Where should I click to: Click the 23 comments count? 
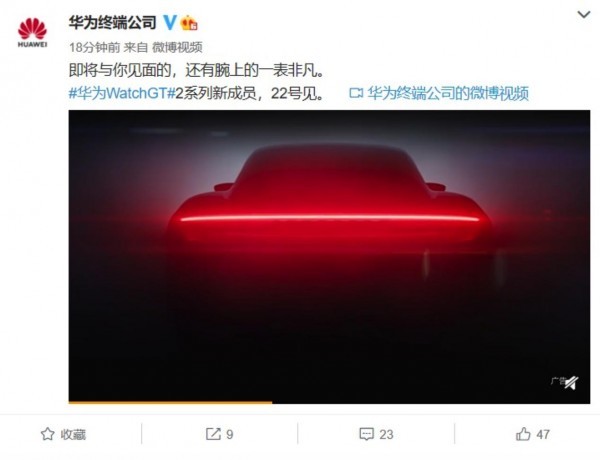coord(386,434)
